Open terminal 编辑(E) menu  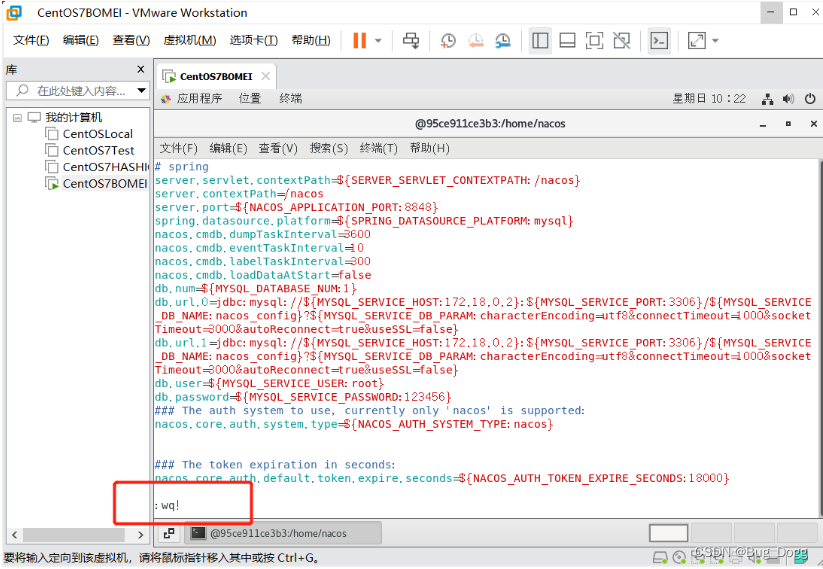[228, 149]
